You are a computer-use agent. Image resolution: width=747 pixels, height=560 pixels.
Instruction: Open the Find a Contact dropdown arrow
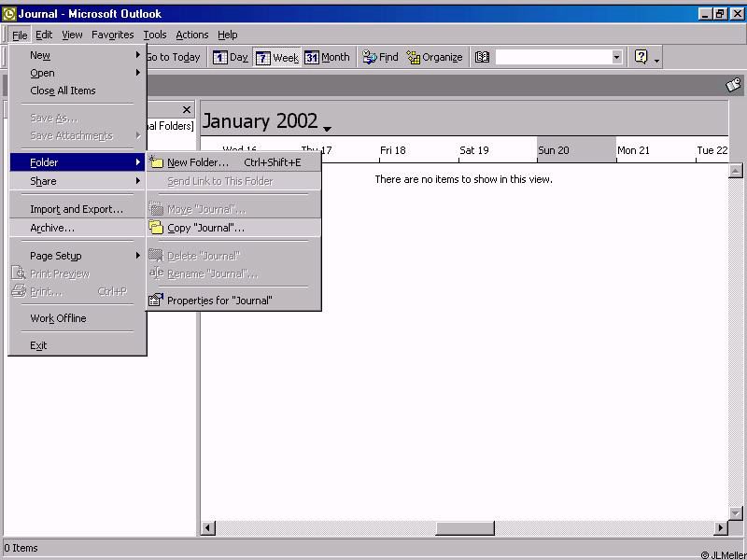pyautogui.click(x=617, y=57)
